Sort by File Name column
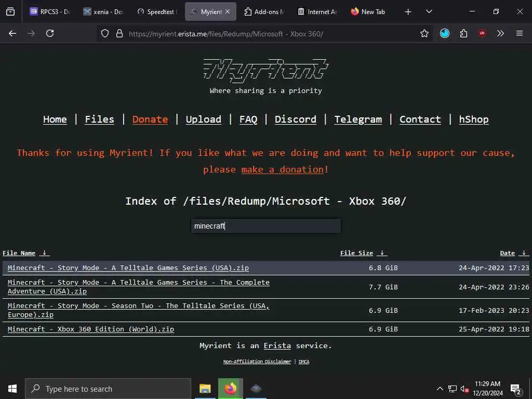Image resolution: width=532 pixels, height=399 pixels. click(19, 253)
